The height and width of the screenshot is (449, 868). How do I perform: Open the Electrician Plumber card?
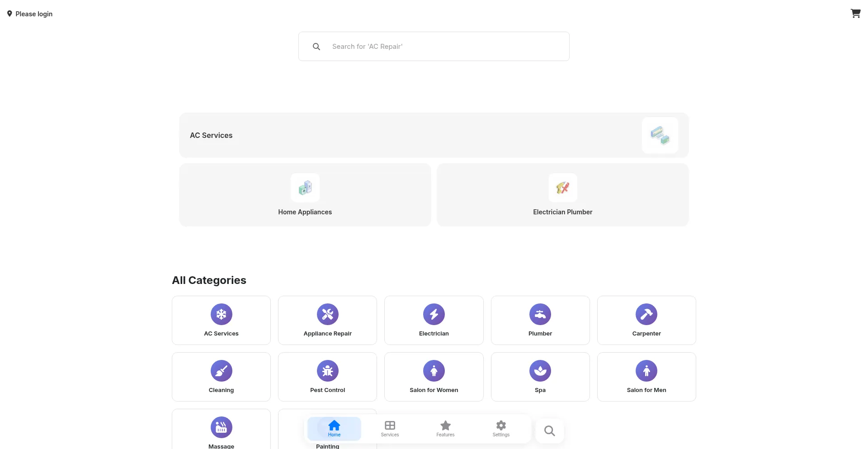[562, 195]
